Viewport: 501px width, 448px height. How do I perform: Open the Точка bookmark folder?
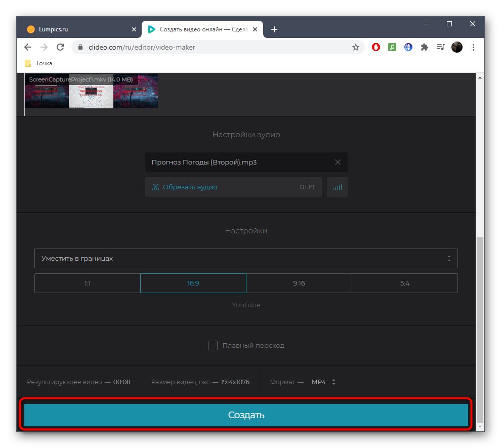tap(36, 63)
